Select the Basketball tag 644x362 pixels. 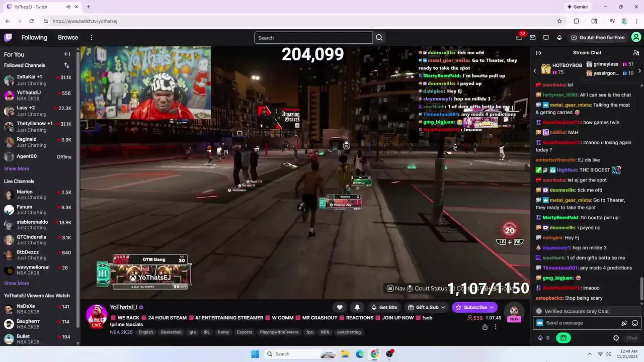tap(171, 332)
